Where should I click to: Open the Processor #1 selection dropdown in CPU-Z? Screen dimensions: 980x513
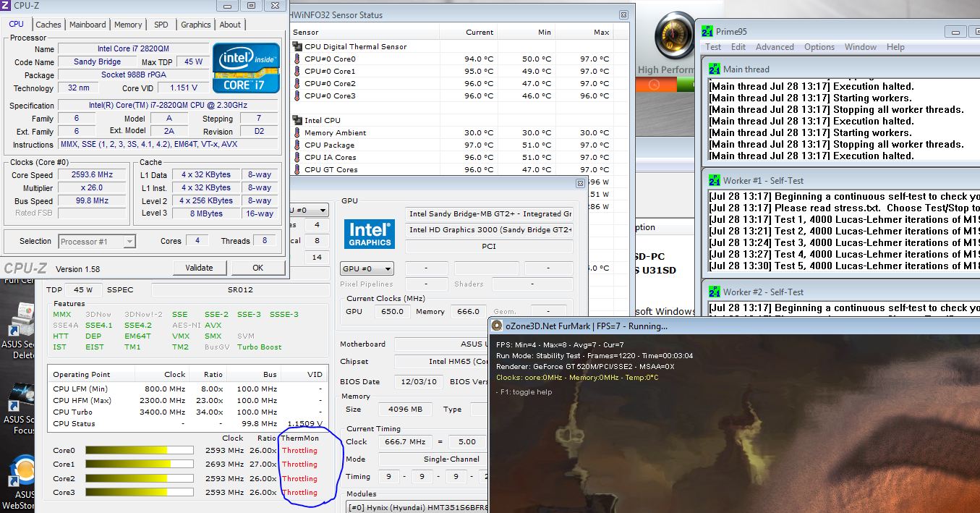pyautogui.click(x=97, y=242)
